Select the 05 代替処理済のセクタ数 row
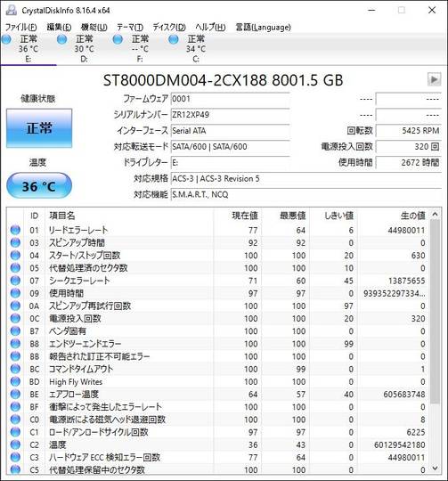Screen dimensions: 448x481 tap(218, 268)
